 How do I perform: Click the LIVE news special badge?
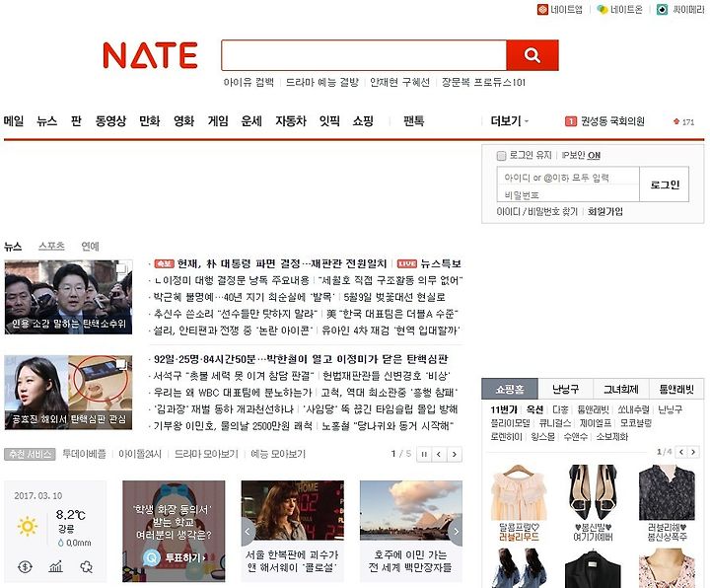[406, 263]
